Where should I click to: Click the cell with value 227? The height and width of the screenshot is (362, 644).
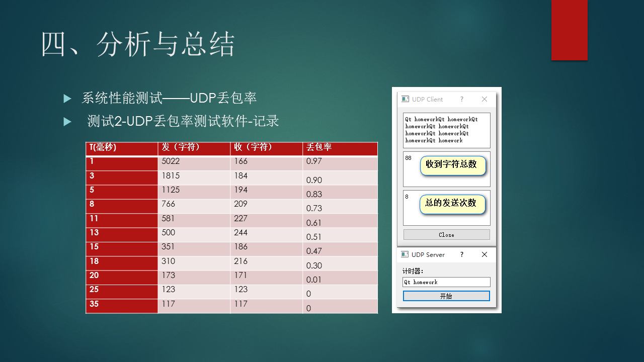(x=267, y=221)
